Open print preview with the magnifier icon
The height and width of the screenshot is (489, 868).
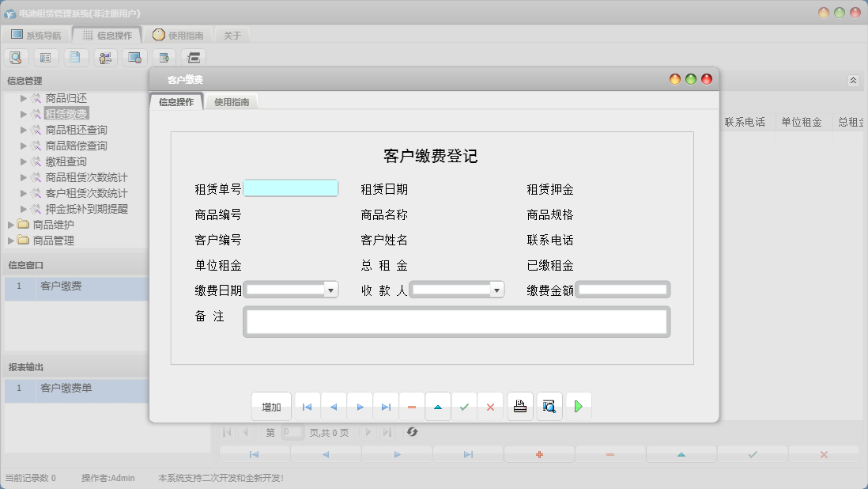[549, 407]
